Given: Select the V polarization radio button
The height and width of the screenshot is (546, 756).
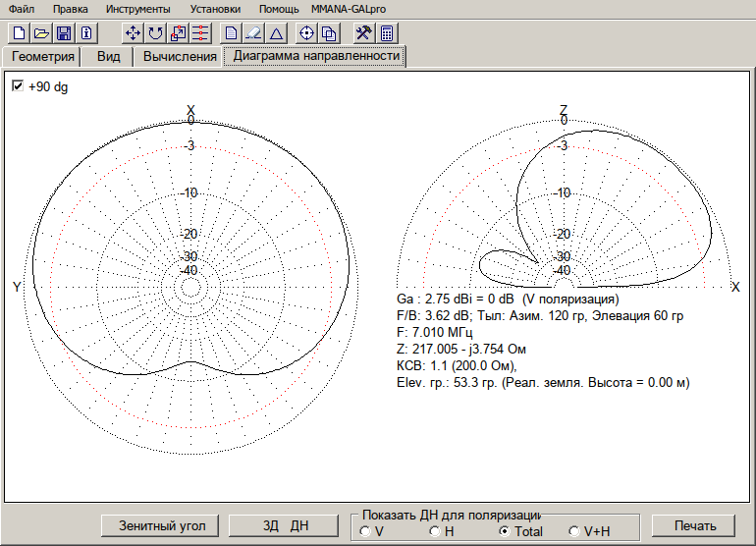Looking at the screenshot, I should pos(365,531).
